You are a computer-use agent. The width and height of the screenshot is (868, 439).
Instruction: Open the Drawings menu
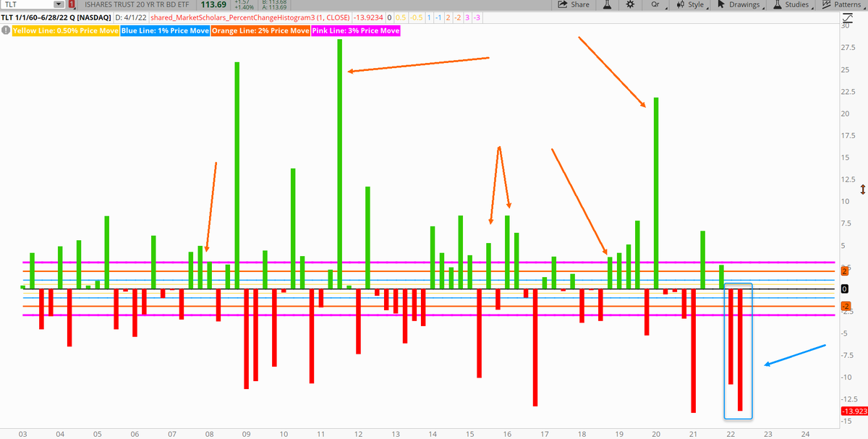pos(741,4)
